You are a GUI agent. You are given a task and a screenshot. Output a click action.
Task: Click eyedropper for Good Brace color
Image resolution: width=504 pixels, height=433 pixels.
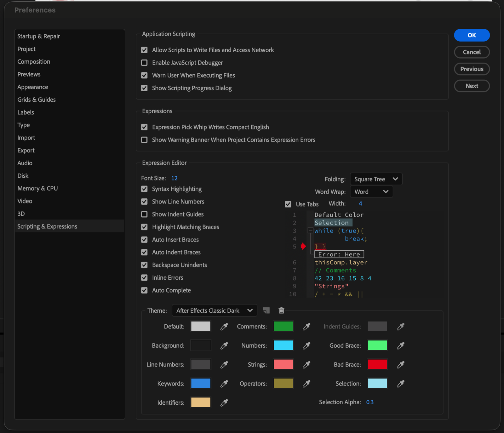(401, 345)
